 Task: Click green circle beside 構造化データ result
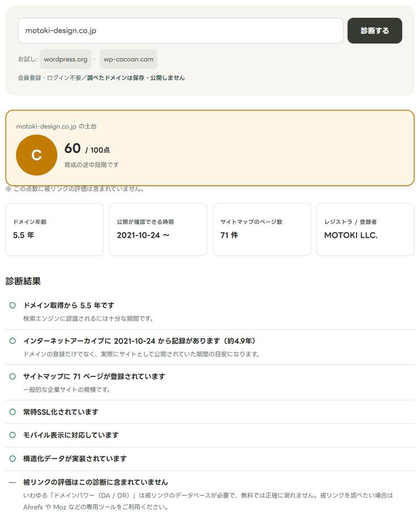(x=12, y=458)
